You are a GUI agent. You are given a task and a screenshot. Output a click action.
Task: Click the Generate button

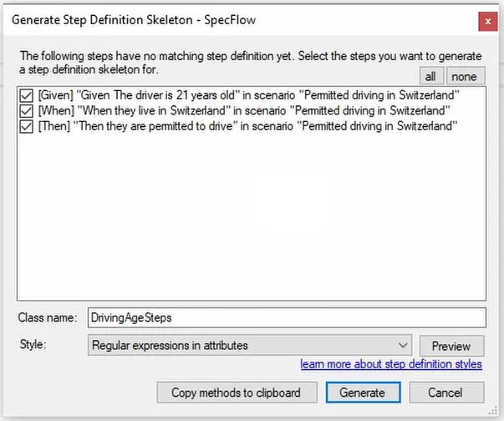(x=364, y=393)
